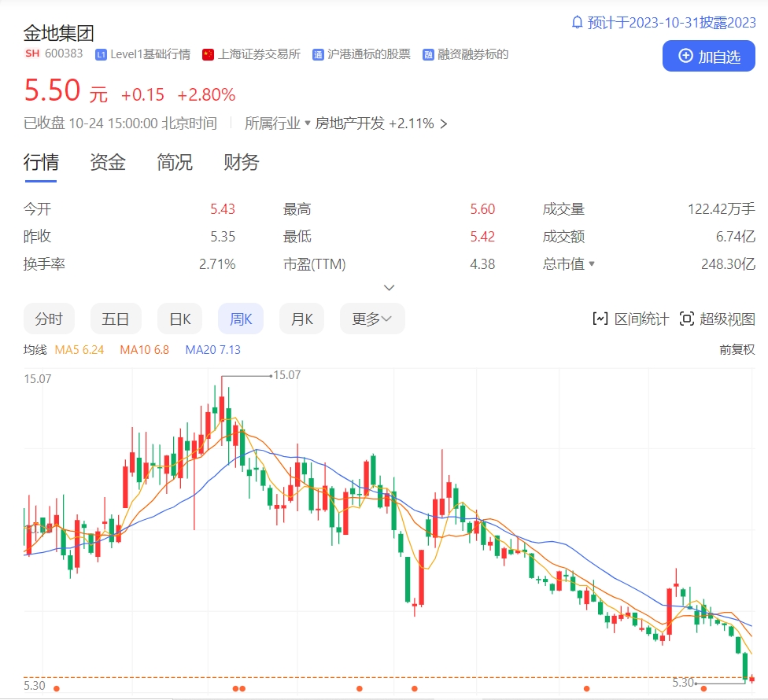
Task: Click the MA5 6.24 legend label
Action: click(x=79, y=349)
